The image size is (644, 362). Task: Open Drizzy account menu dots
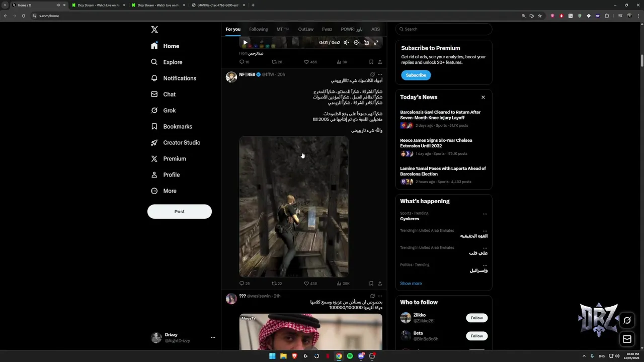click(x=213, y=337)
